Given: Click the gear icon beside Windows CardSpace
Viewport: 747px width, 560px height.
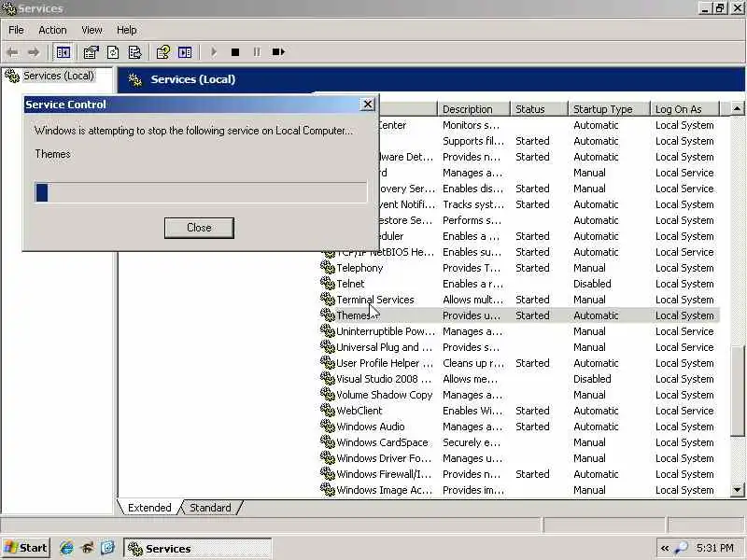Looking at the screenshot, I should point(328,441).
